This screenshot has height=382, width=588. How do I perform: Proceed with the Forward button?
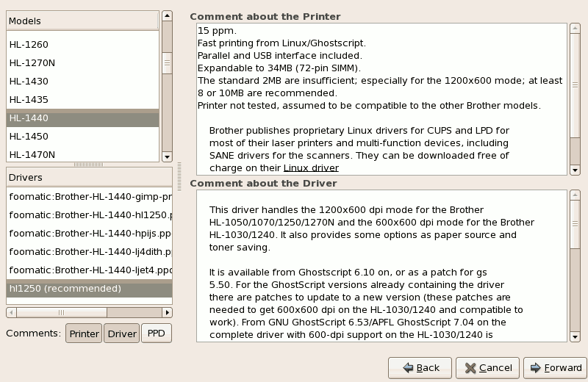click(x=556, y=368)
